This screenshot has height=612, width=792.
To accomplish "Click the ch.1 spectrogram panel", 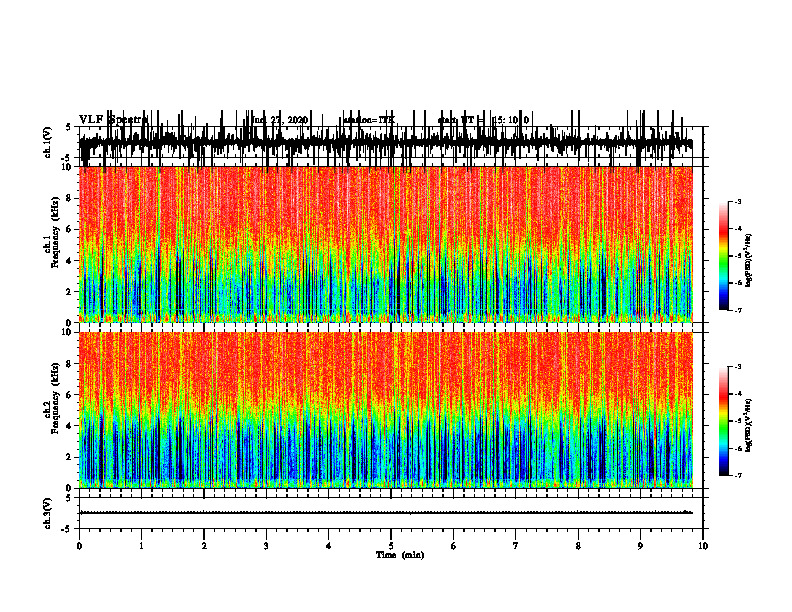I will (x=386, y=244).
